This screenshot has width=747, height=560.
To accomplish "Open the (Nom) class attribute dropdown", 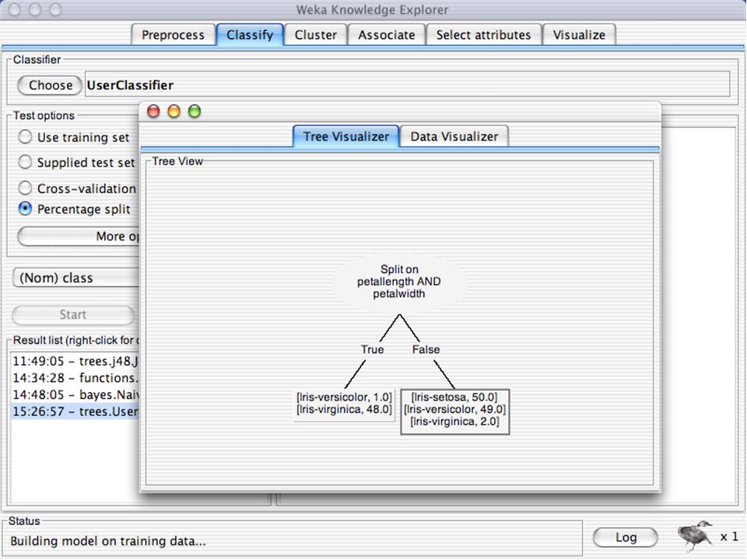I will click(x=76, y=278).
